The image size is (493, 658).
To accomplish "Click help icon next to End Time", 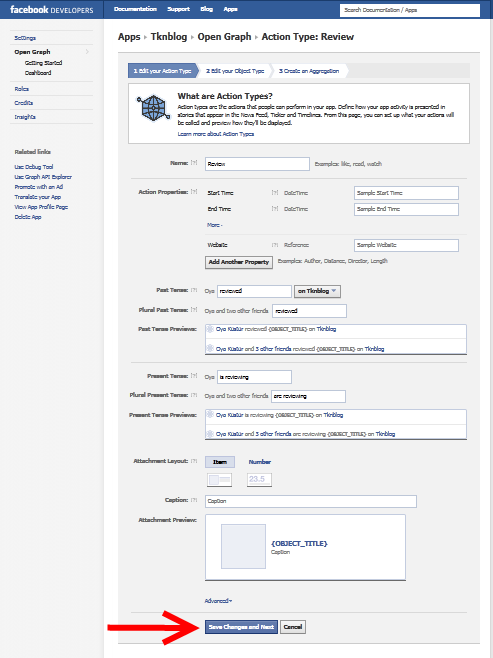I will pyautogui.click(x=275, y=209).
